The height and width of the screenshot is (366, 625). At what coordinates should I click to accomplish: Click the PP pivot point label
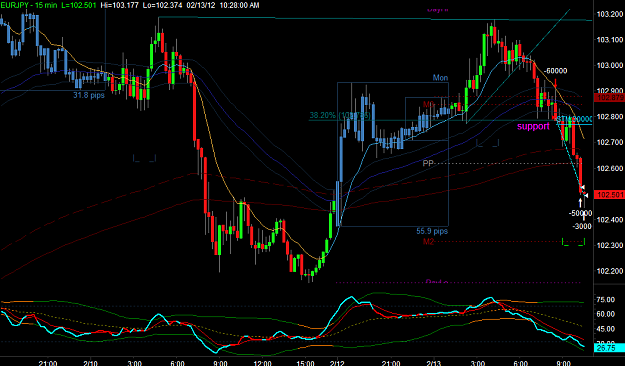[428, 163]
